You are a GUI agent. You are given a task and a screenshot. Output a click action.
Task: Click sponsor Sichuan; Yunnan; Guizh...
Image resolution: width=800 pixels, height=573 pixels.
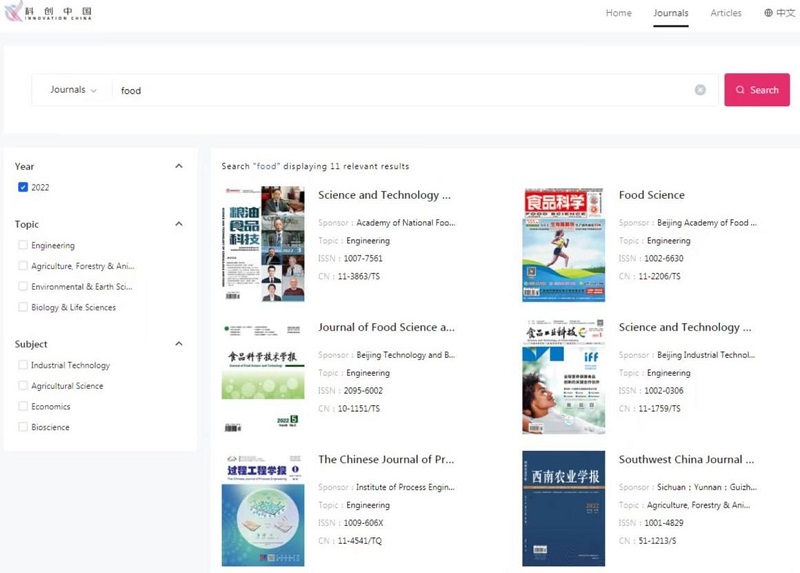[x=707, y=487]
